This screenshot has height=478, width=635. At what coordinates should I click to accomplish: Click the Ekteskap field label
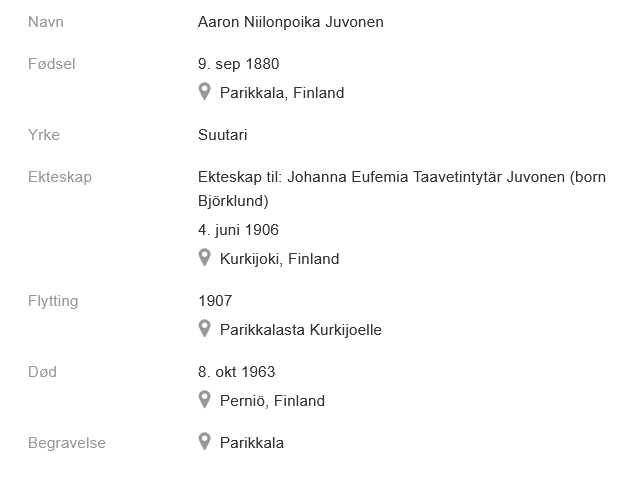coord(60,177)
